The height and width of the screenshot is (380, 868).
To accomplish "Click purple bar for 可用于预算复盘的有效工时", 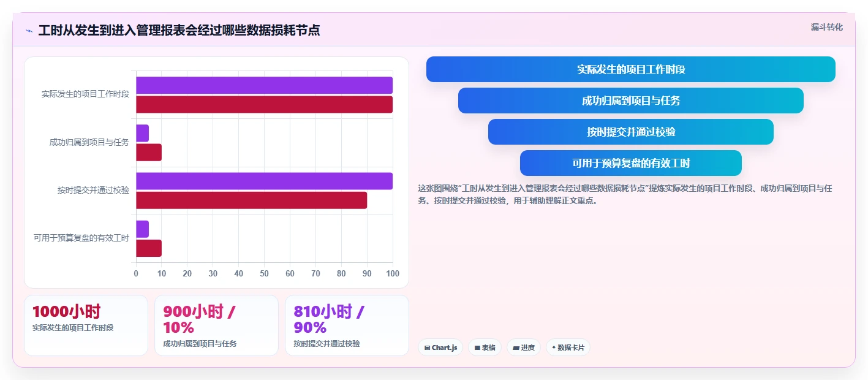I will pyautogui.click(x=142, y=229).
